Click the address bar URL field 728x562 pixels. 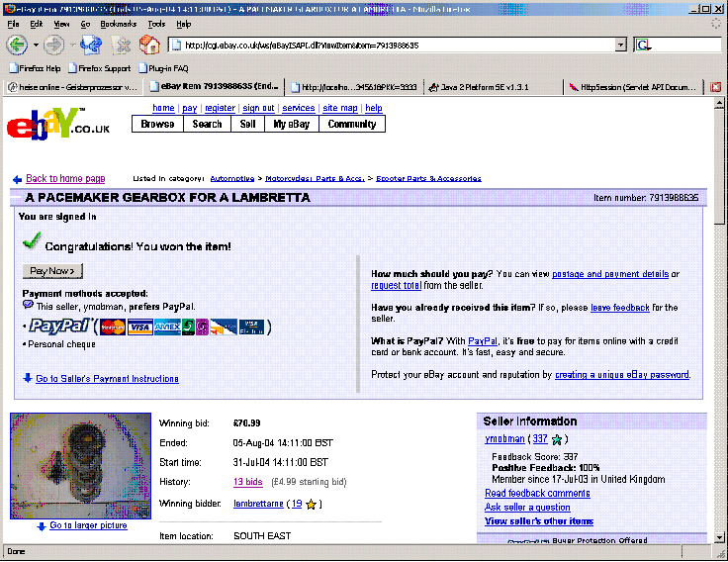(395, 46)
